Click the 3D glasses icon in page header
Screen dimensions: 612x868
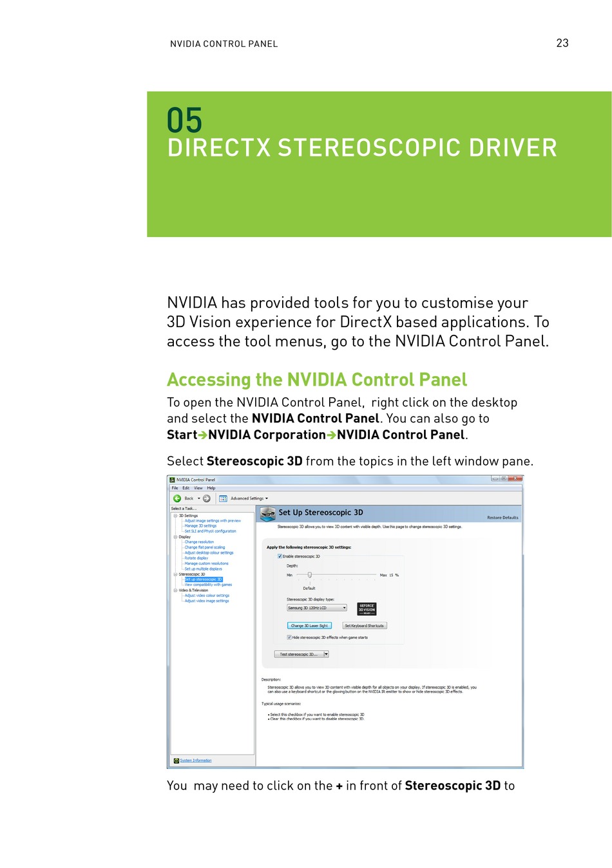tap(267, 514)
